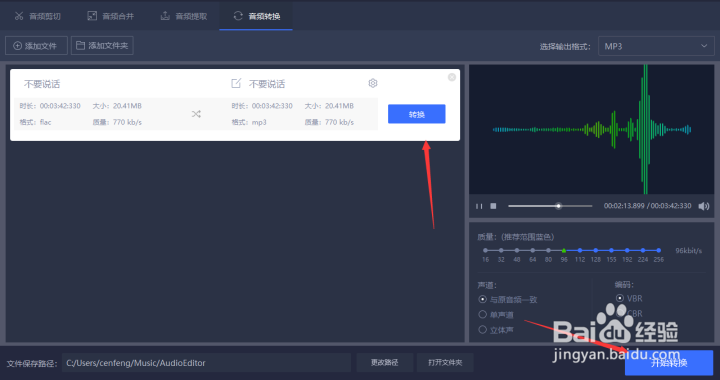
Task: Click the 00:02:13.899 / 00:03:42:330 time readout
Action: (x=647, y=206)
